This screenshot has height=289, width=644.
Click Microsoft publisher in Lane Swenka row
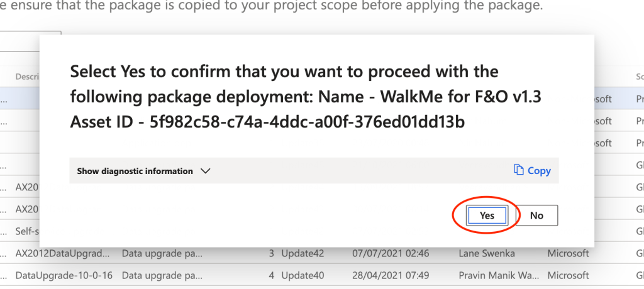(568, 254)
